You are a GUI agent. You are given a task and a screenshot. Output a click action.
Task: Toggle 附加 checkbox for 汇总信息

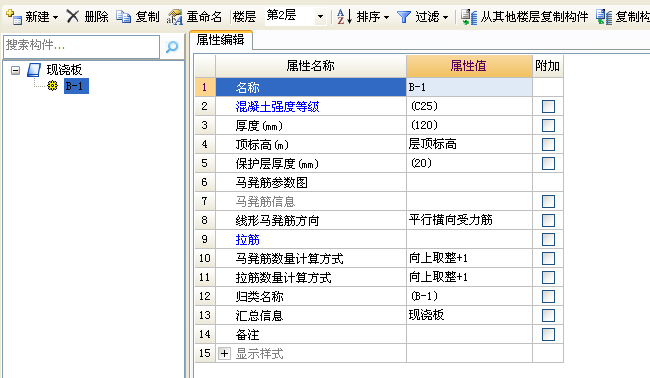click(548, 315)
